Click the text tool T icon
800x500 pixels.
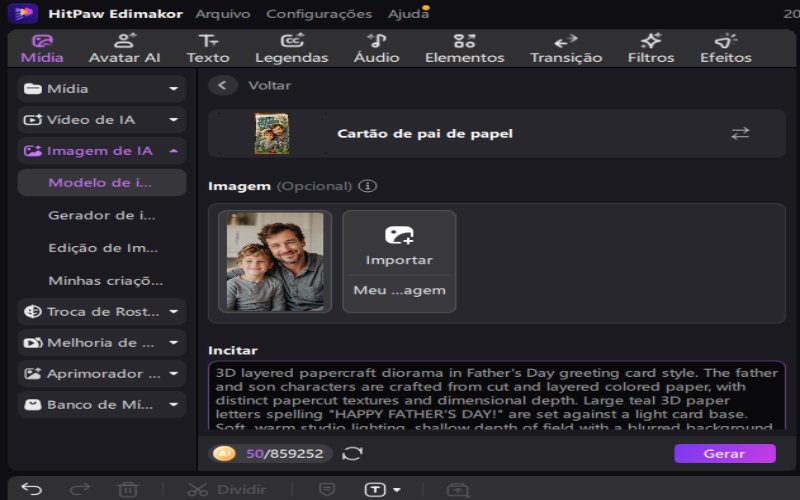[x=375, y=490]
